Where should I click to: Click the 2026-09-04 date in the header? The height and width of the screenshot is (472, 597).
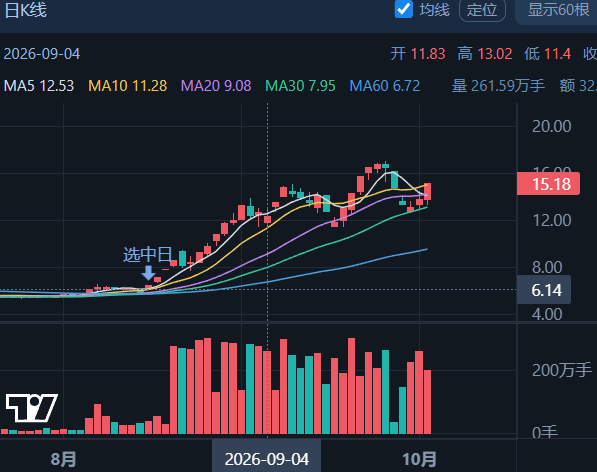pyautogui.click(x=42, y=54)
